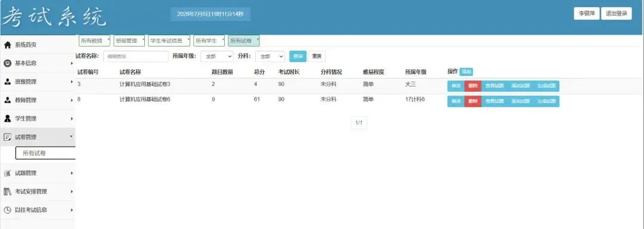This screenshot has height=229, width=644.
Task: Click the 班级管理 person icon in sidebar
Action: click(x=7, y=82)
